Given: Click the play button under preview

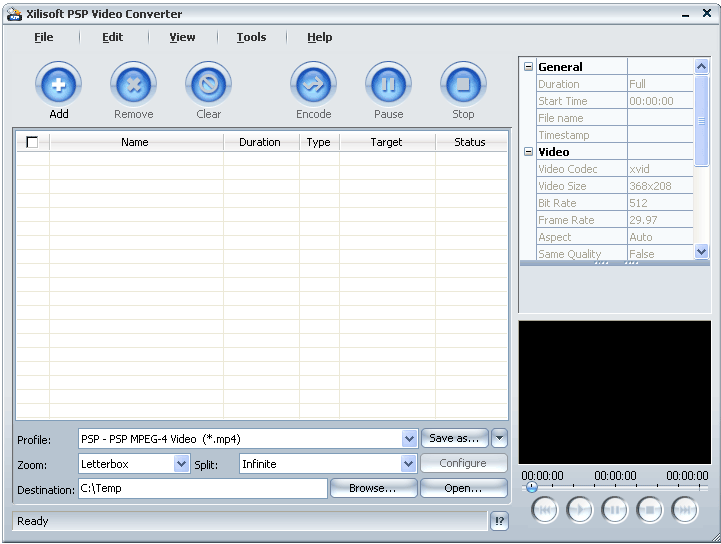Looking at the screenshot, I should pos(580,509).
